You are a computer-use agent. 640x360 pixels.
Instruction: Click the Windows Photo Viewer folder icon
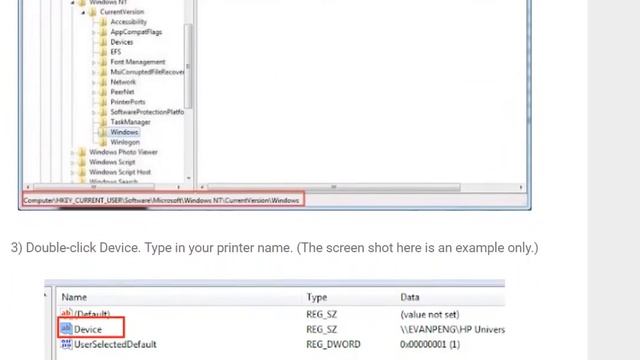tap(82, 152)
